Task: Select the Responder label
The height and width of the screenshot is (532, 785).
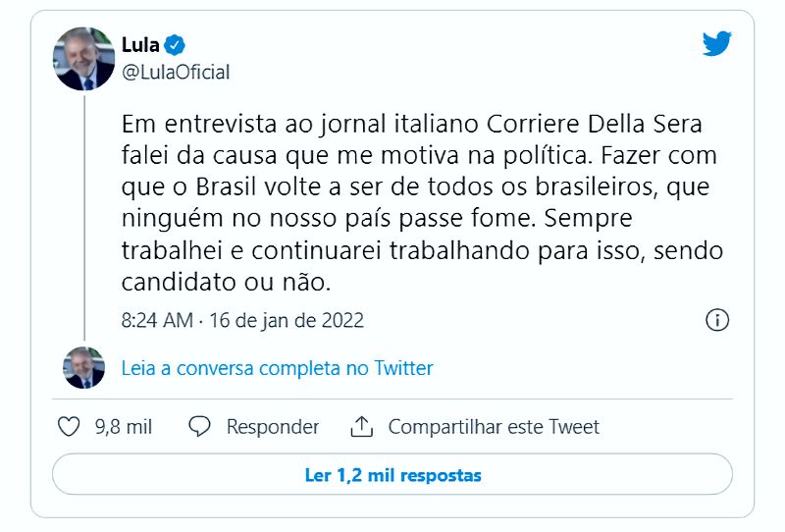Action: [x=273, y=427]
